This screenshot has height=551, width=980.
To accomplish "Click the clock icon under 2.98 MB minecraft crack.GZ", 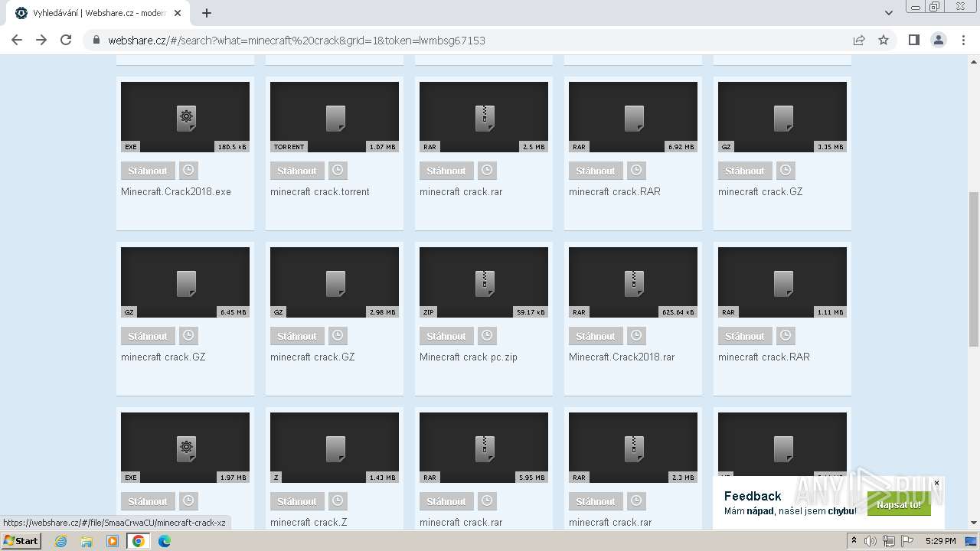I will click(338, 336).
